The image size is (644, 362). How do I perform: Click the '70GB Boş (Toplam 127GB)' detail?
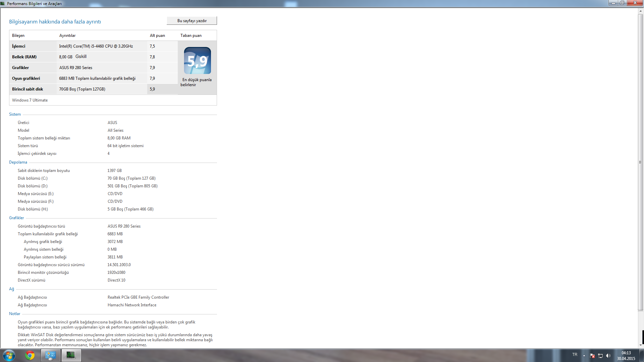click(82, 89)
